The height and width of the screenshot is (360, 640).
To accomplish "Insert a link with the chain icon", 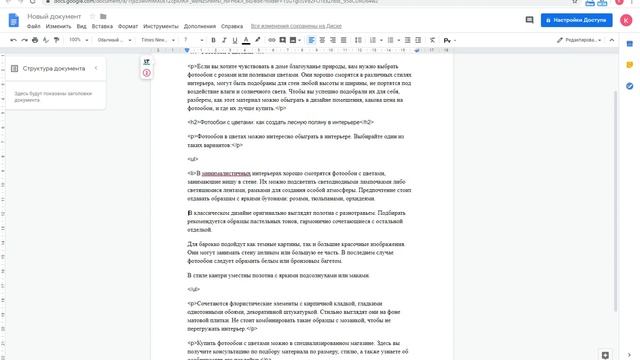I will click(x=271, y=40).
